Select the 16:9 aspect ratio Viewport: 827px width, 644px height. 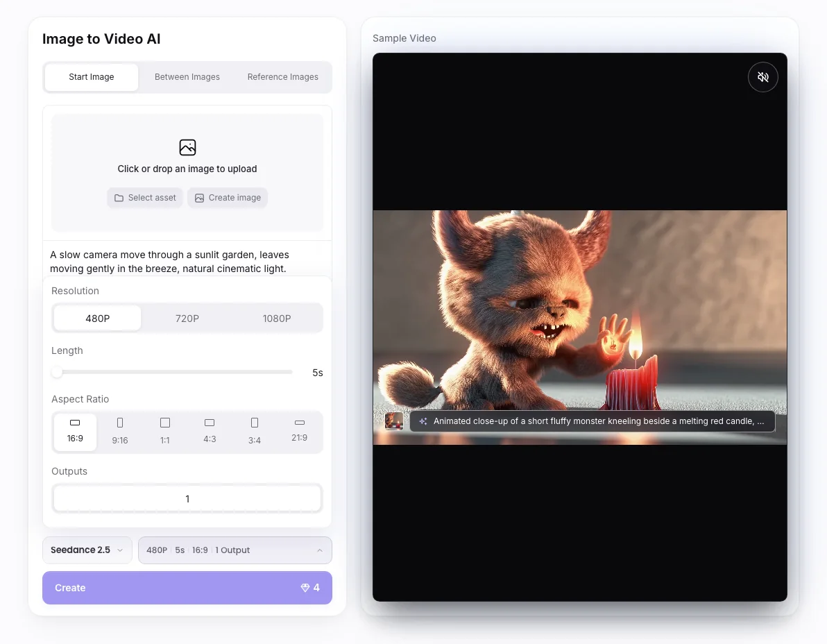click(75, 432)
